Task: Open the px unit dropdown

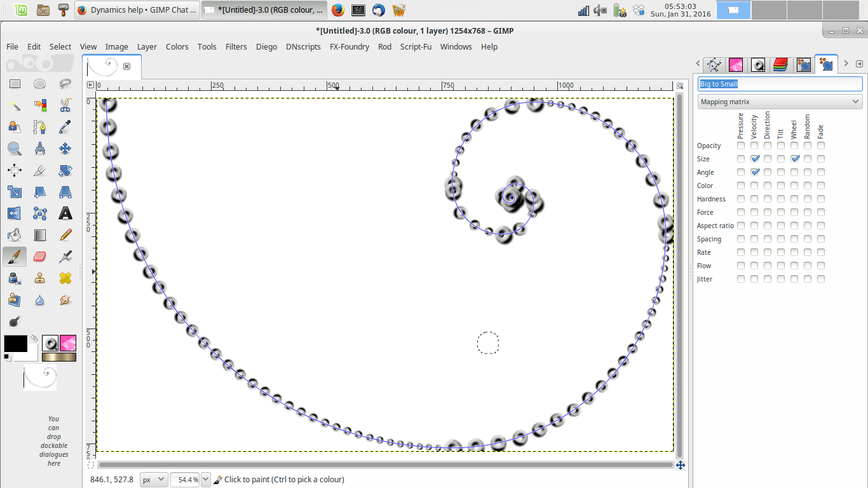Action: 154,480
